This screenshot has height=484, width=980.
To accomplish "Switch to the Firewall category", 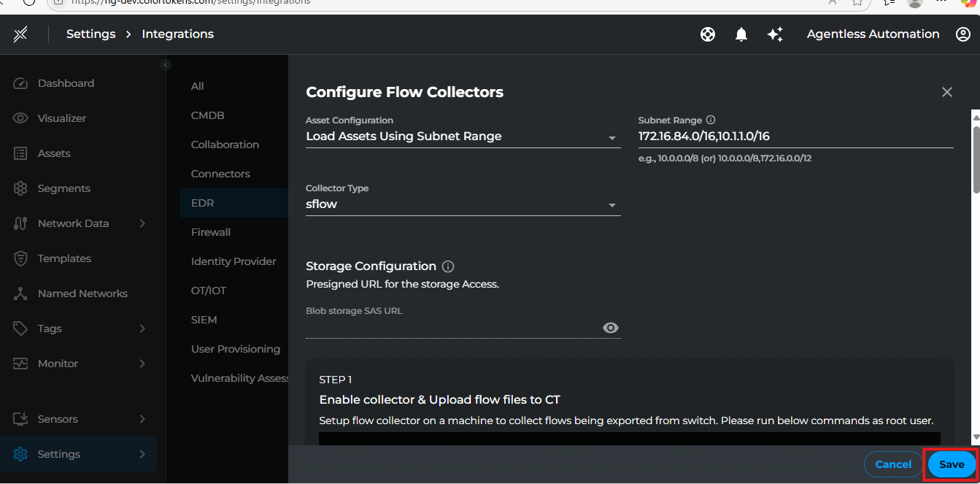I will point(210,231).
